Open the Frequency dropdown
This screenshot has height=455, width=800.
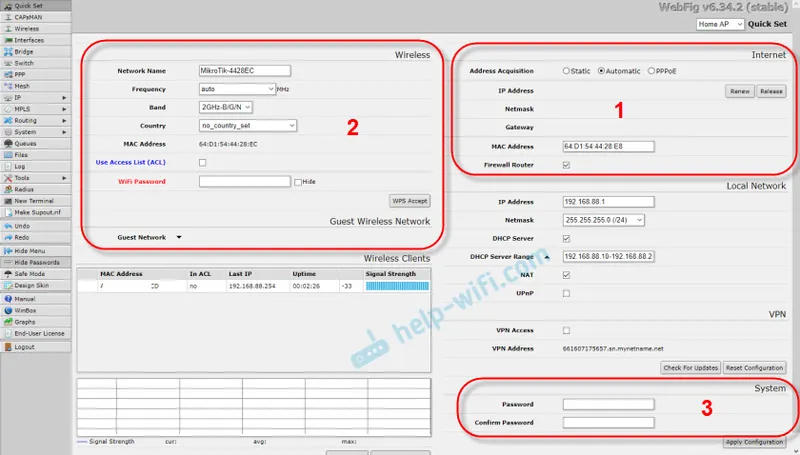click(x=237, y=89)
